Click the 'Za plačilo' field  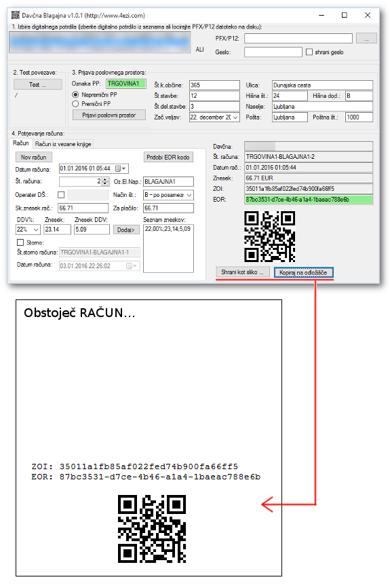pyautogui.click(x=169, y=208)
